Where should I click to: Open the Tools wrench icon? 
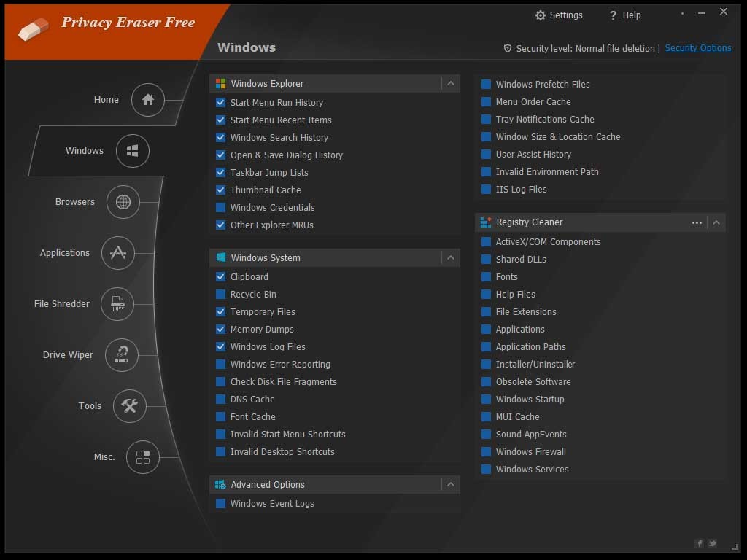pos(130,406)
